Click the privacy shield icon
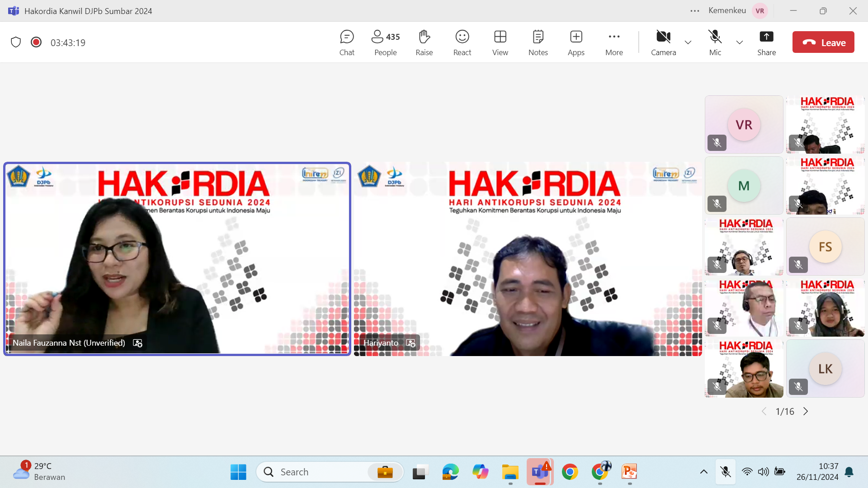868x488 pixels. tap(16, 42)
